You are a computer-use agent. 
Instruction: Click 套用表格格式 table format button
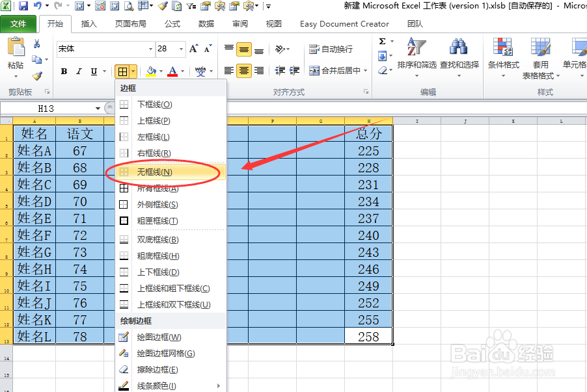click(x=541, y=59)
